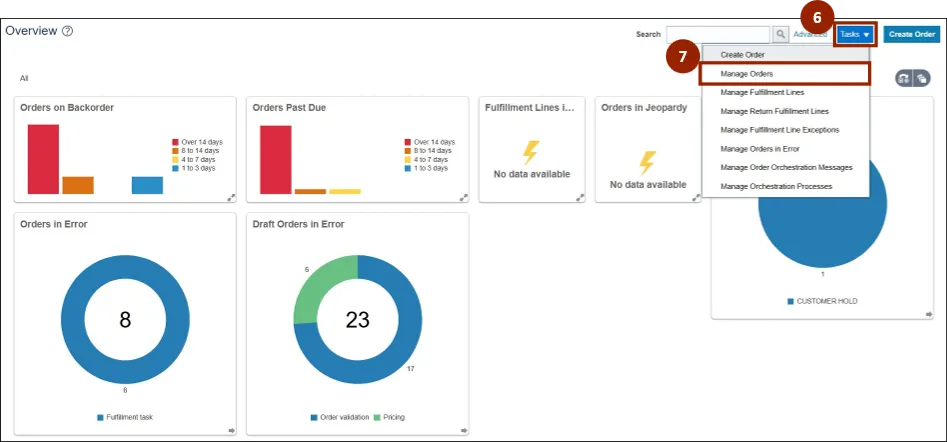Expand the Orders on Backorder card
947x442 pixels.
tap(231, 197)
